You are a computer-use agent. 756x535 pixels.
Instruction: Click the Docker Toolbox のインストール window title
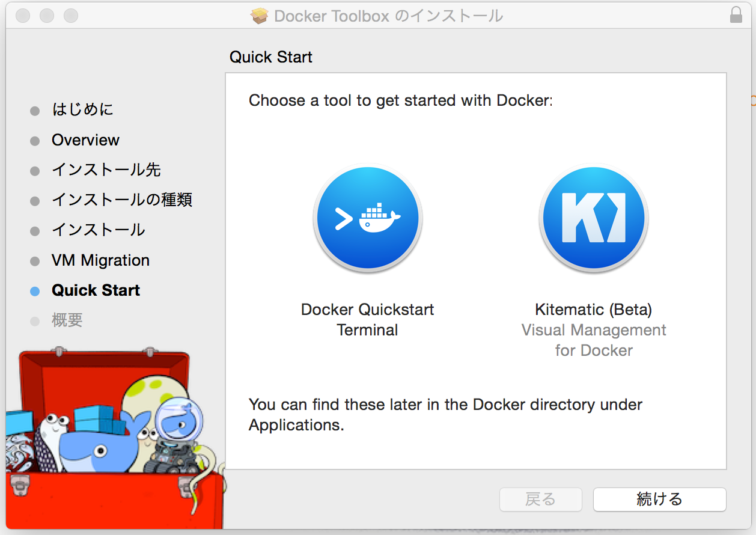click(388, 16)
